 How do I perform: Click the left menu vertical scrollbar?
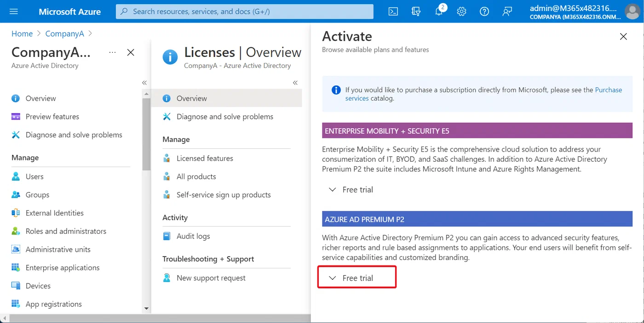[x=146, y=134]
